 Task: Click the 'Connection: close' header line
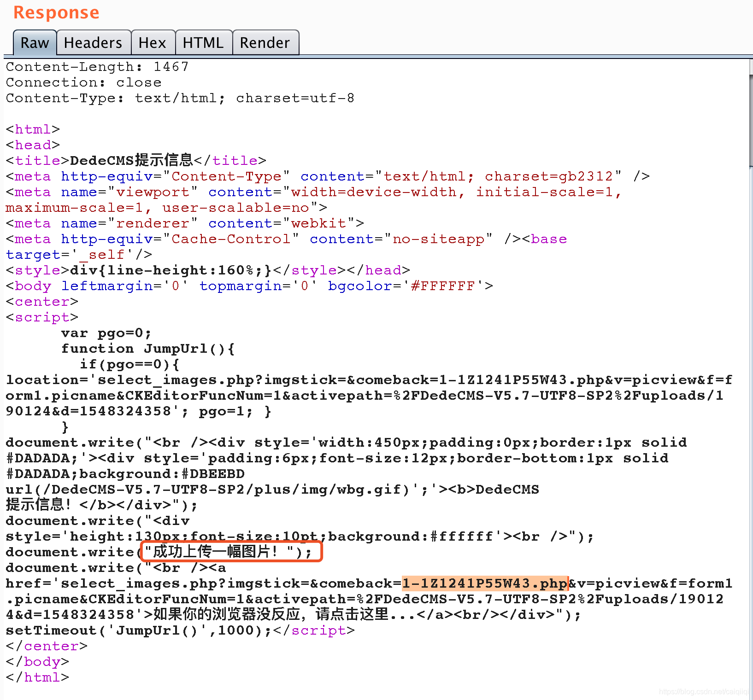(x=83, y=82)
